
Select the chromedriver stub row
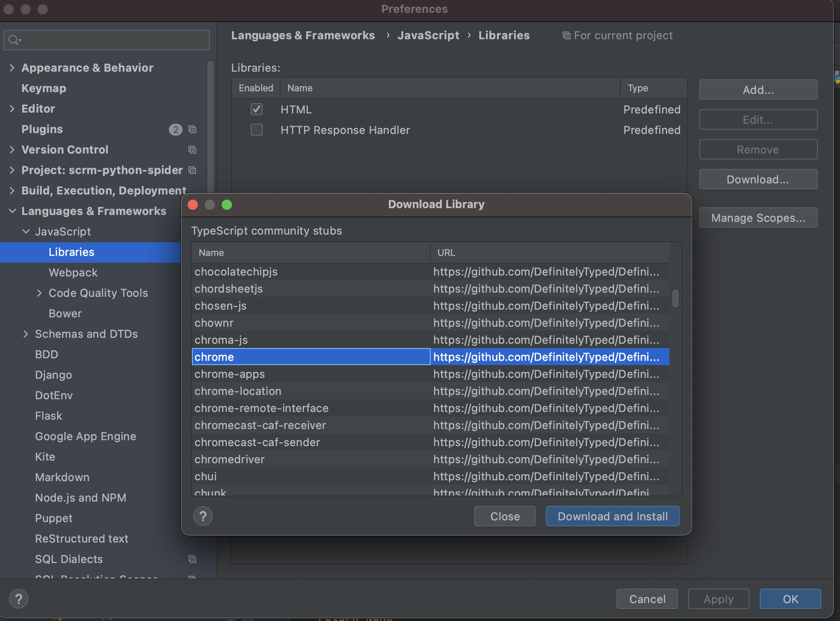coord(431,459)
